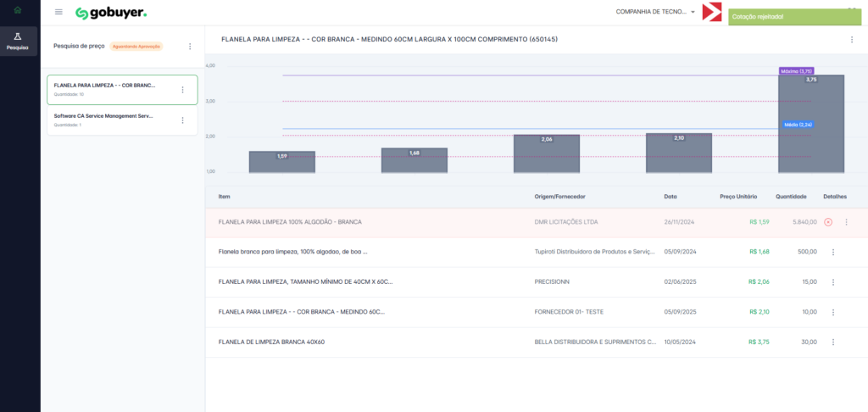This screenshot has width=868, height=412.
Task: Open options for FLANELA PARA LIMPEZA card
Action: pyautogui.click(x=182, y=90)
